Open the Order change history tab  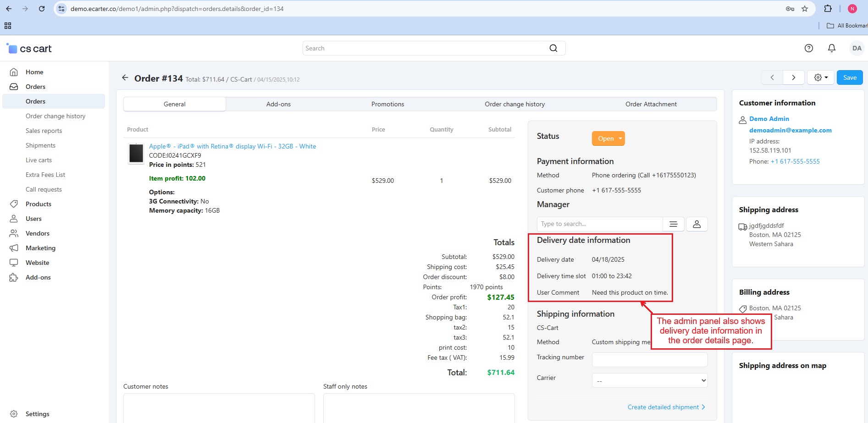(514, 104)
